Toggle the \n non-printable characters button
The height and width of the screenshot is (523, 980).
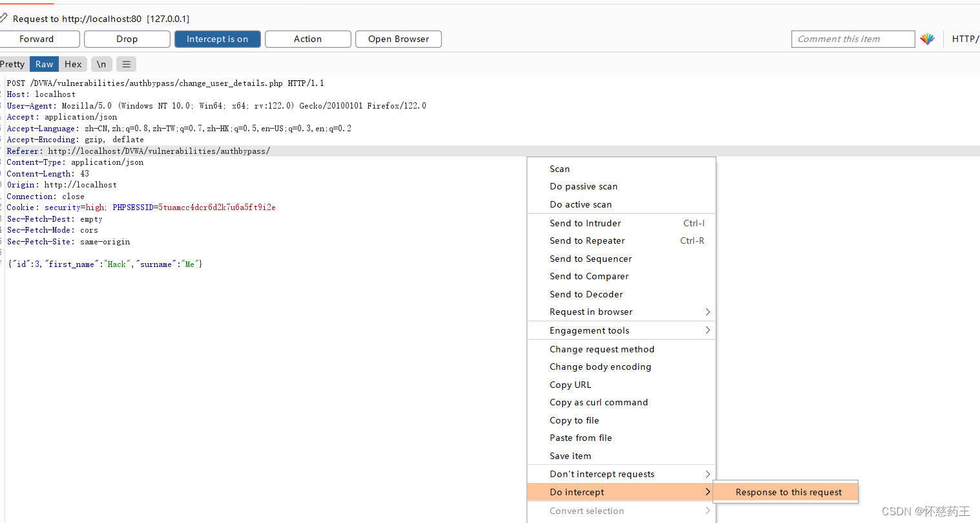(101, 64)
